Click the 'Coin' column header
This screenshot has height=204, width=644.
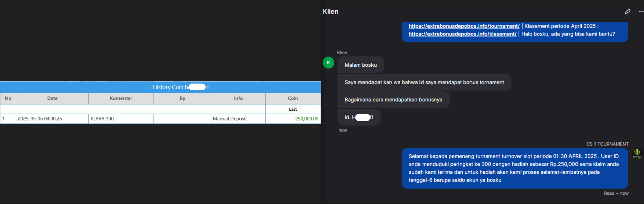click(293, 98)
